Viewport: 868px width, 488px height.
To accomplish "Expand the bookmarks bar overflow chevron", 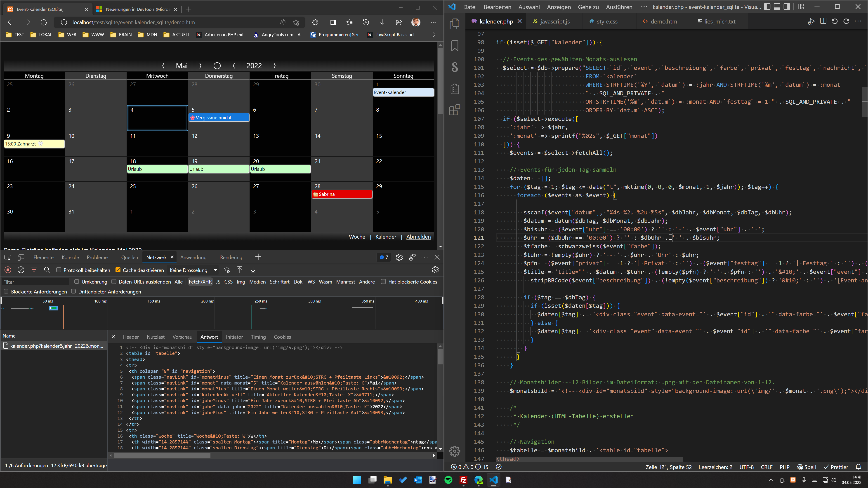I will (x=434, y=34).
